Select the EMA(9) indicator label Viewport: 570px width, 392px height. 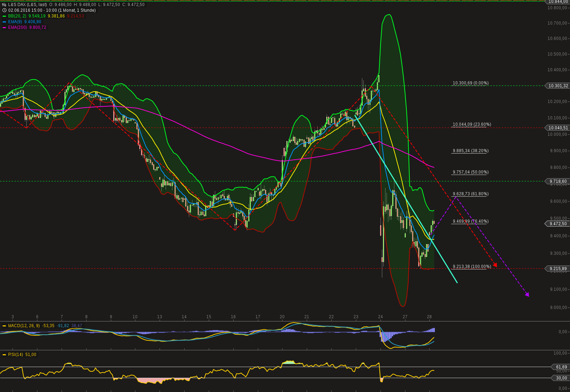coord(15,22)
